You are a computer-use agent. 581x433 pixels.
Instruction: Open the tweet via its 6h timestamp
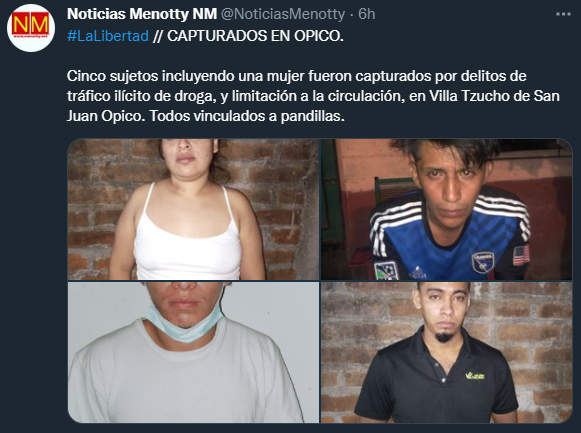click(366, 14)
